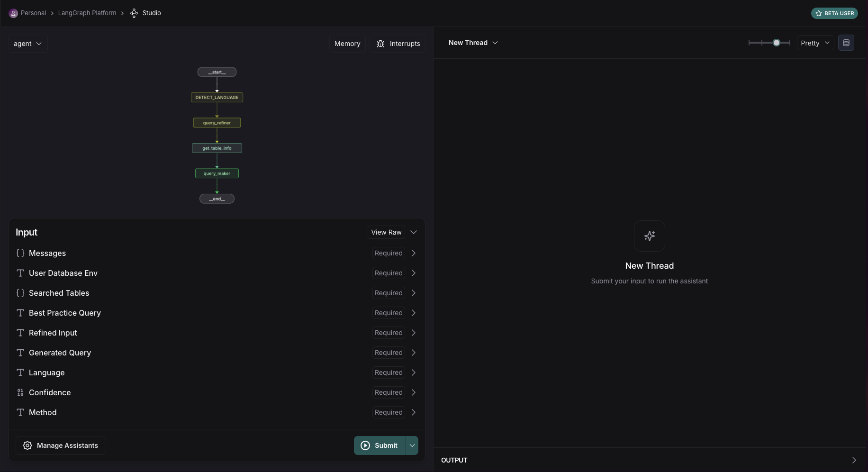Open the agent graph selector dropdown
868x472 pixels.
click(28, 44)
